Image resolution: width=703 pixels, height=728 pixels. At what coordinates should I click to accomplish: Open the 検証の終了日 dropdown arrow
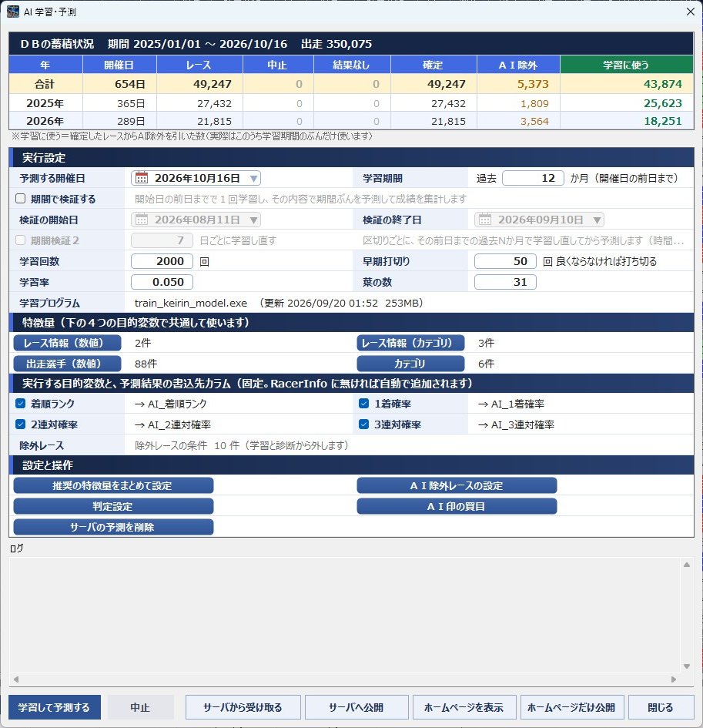click(597, 220)
